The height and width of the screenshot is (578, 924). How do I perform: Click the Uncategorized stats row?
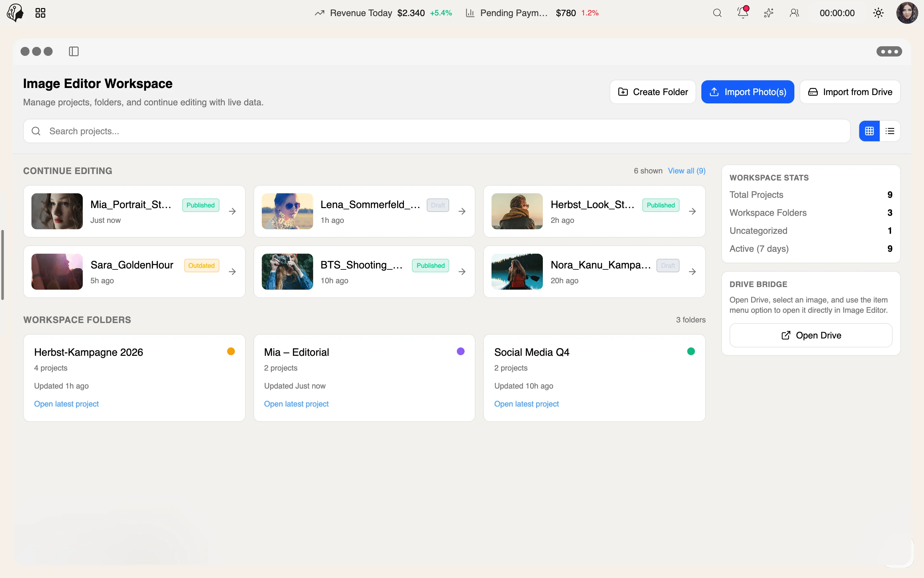(x=811, y=231)
